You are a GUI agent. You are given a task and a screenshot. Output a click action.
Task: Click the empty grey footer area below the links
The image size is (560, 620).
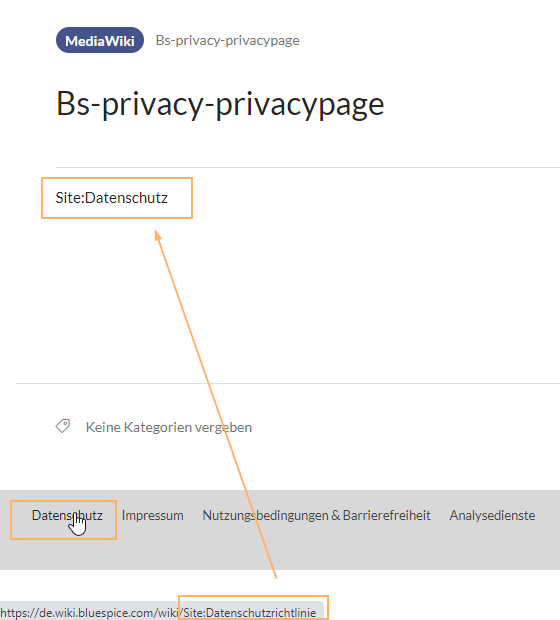click(280, 550)
